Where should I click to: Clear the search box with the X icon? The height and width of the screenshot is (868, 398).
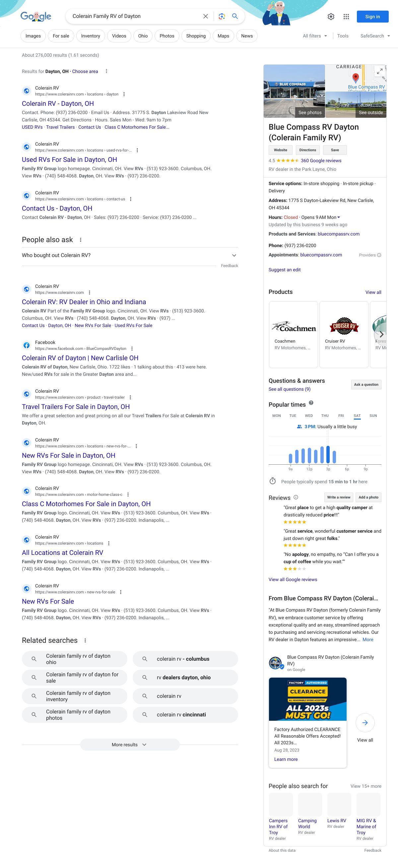(206, 16)
